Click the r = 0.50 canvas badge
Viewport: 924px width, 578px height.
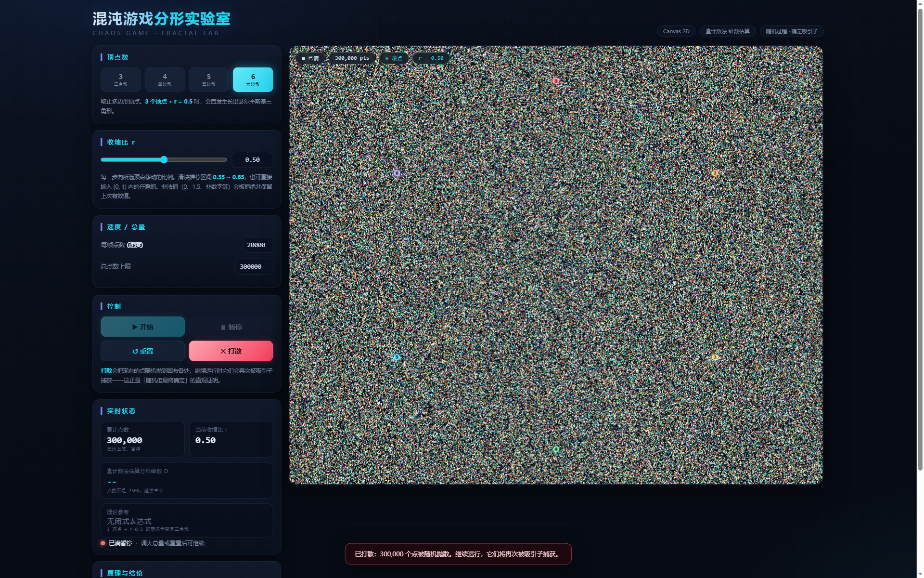[431, 58]
